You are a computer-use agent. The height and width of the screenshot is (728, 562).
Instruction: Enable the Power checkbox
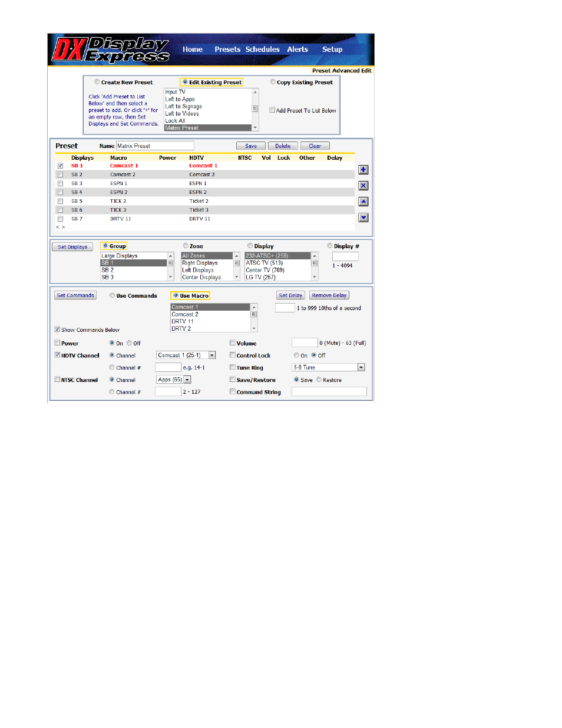tap(57, 342)
